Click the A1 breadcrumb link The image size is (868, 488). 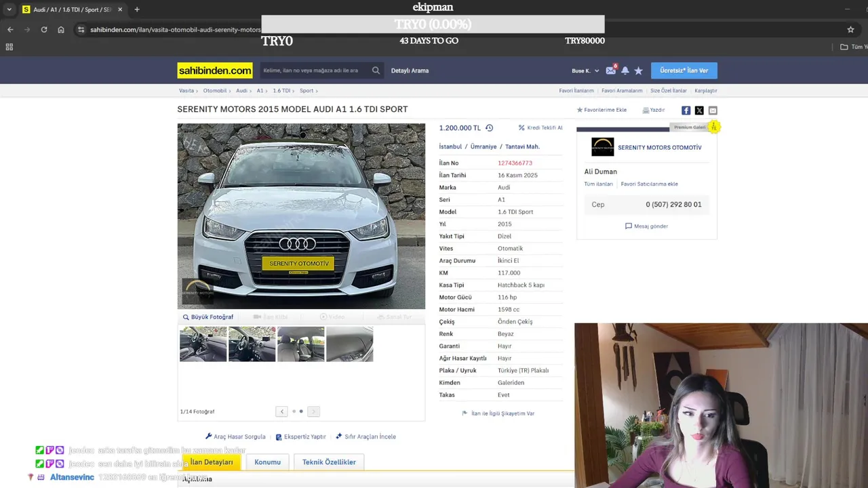[260, 91]
